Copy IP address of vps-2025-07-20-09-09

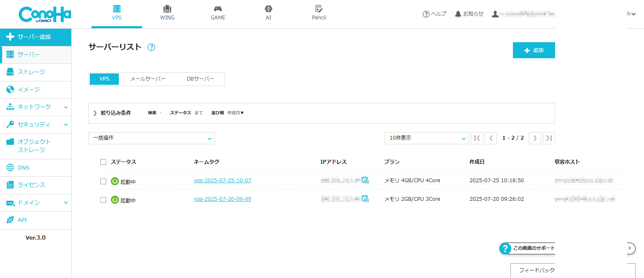click(365, 199)
